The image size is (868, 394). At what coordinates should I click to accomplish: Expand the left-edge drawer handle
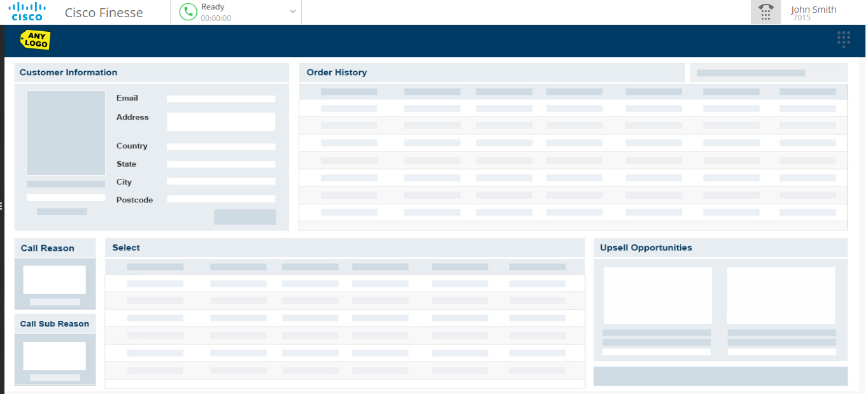[2, 206]
